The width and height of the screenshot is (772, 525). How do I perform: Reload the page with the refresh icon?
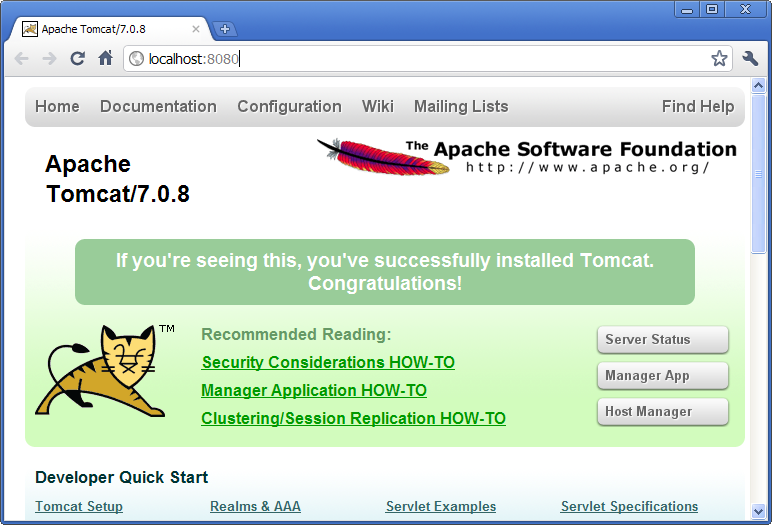pos(77,59)
